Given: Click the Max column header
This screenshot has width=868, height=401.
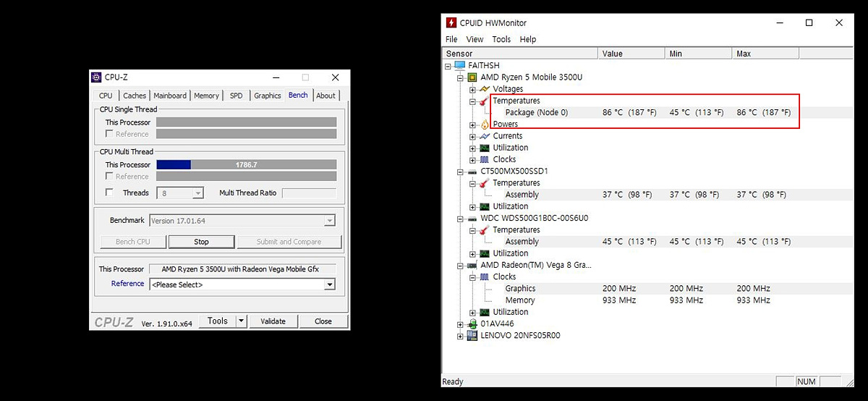Looking at the screenshot, I should (x=766, y=54).
